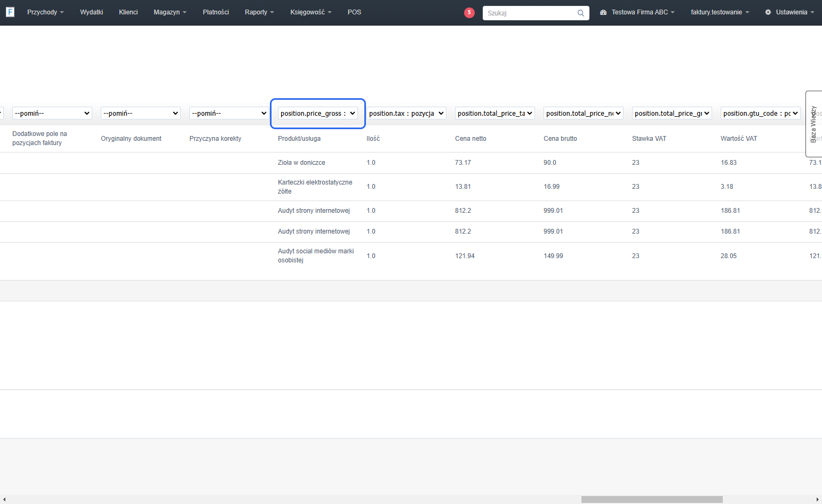Viewport: 822px width, 504px height.
Task: Select Karteczki elektrostatyczne żółte product cell
Action: coord(315,187)
